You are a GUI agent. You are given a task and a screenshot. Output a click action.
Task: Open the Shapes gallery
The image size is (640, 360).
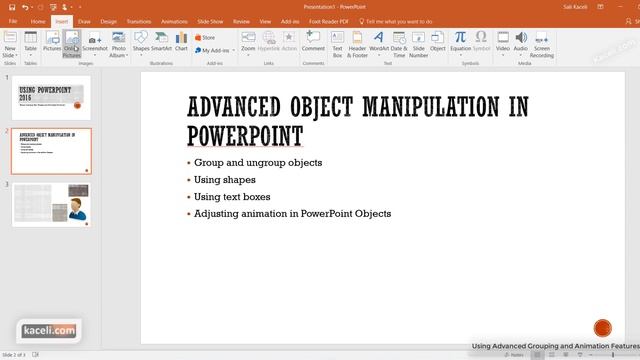[x=141, y=43]
